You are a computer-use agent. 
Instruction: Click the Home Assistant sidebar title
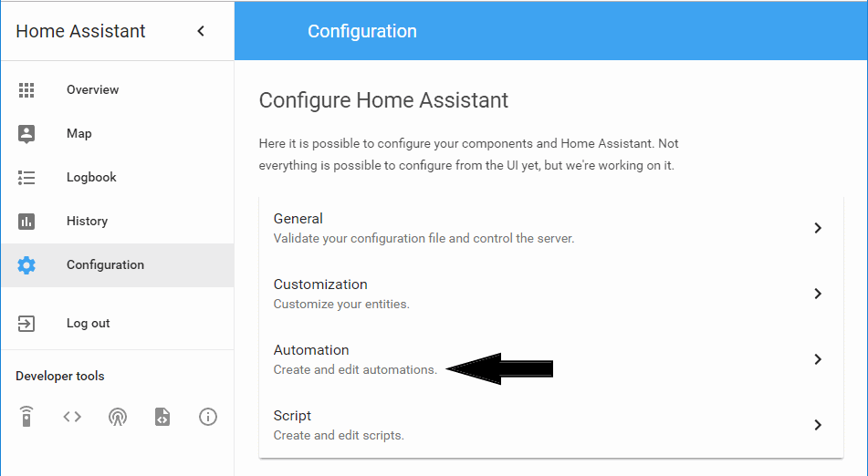point(80,31)
